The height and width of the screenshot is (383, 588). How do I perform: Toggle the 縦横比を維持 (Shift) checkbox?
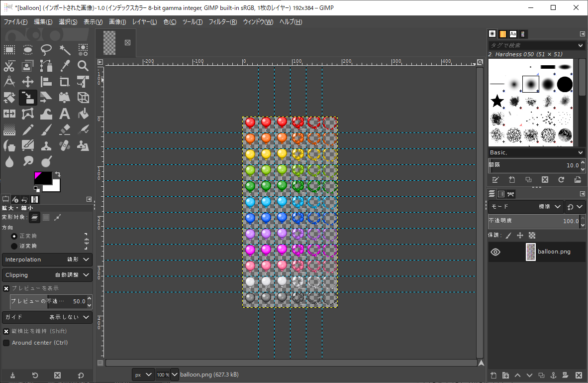point(6,331)
